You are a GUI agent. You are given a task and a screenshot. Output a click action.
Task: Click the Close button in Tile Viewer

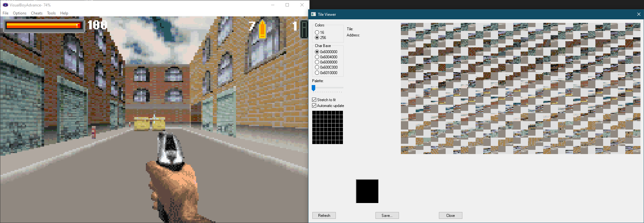(450, 216)
